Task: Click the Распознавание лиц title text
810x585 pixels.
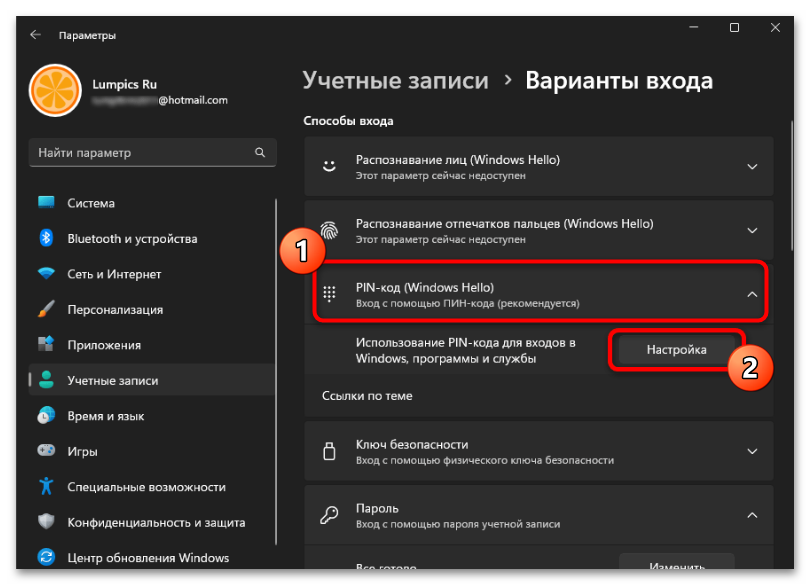Action: tap(458, 160)
